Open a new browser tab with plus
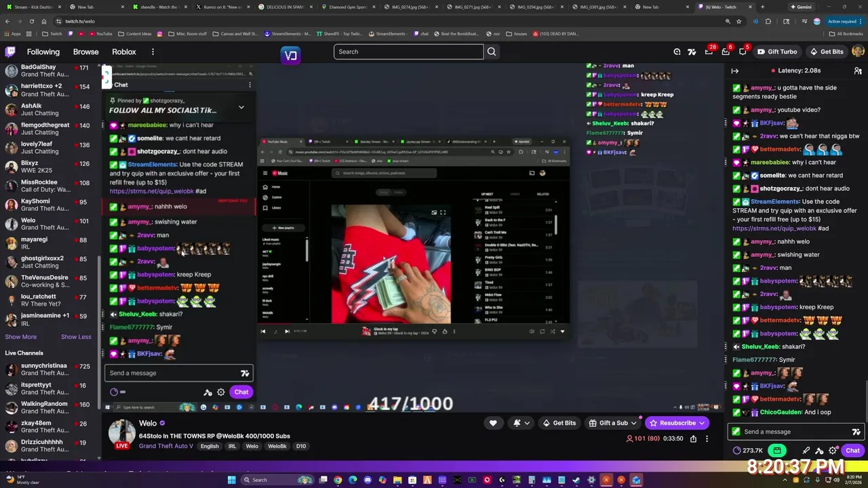The height and width of the screenshot is (488, 868). (762, 7)
